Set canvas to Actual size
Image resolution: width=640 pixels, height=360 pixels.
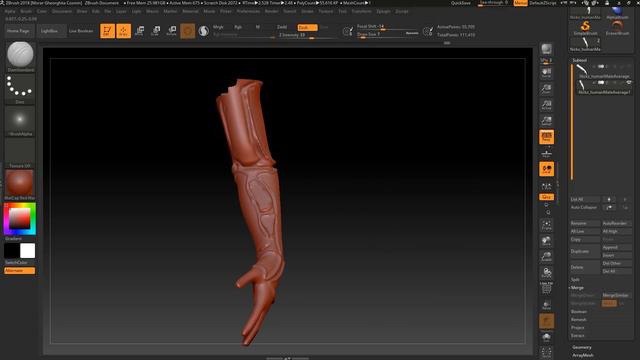pos(546,105)
